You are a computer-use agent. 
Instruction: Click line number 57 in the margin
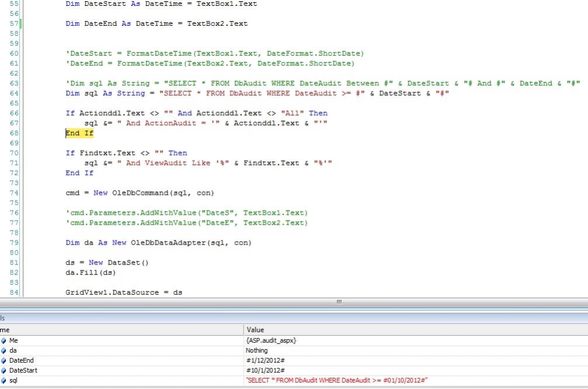click(x=14, y=24)
